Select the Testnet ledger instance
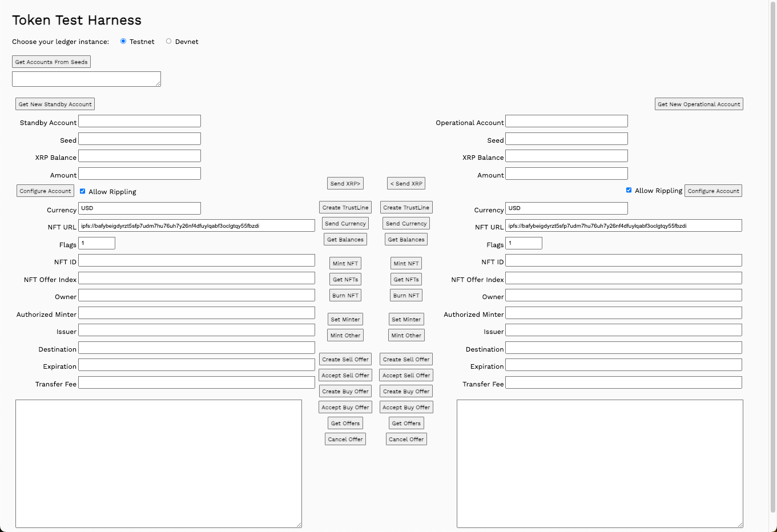The height and width of the screenshot is (532, 777). pyautogui.click(x=123, y=41)
